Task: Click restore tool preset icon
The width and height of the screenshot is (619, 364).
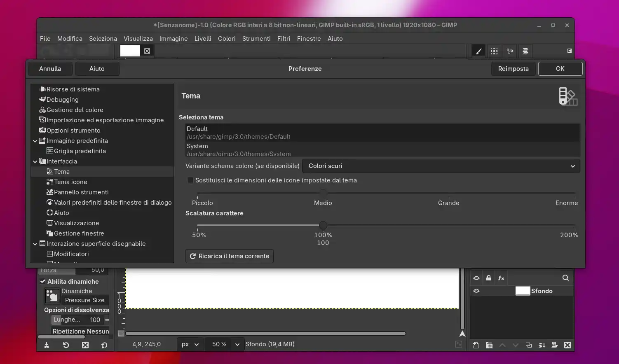Action: coord(66,345)
